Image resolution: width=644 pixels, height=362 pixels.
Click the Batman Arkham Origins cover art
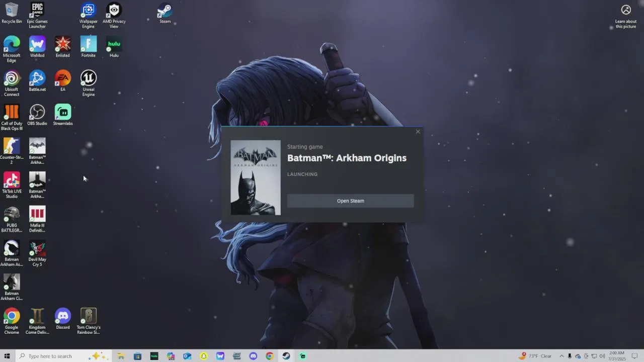tap(256, 177)
